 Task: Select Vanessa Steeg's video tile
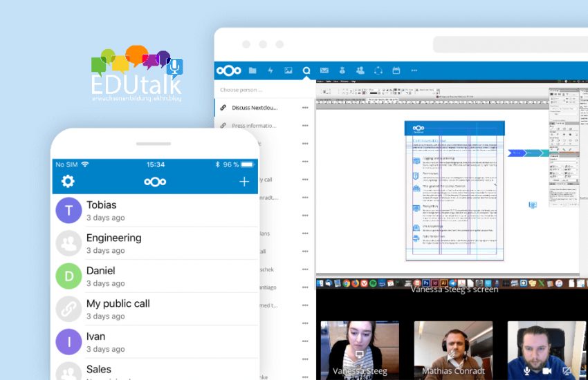pos(360,350)
